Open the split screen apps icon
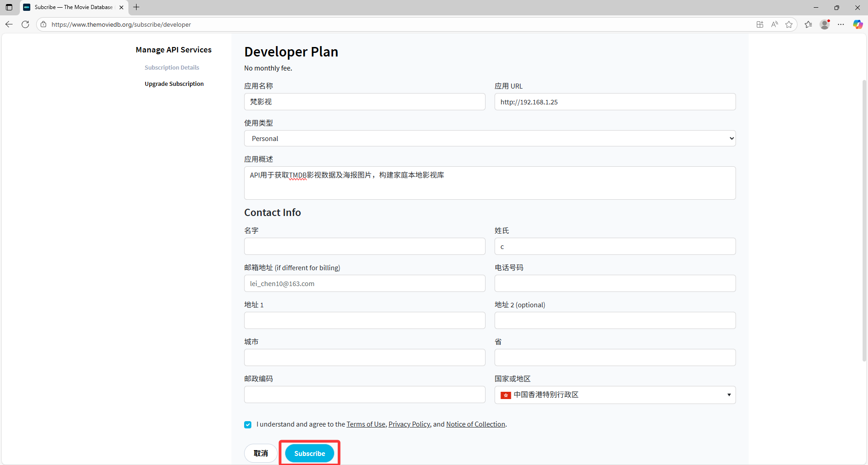This screenshot has width=868, height=465. (760, 24)
